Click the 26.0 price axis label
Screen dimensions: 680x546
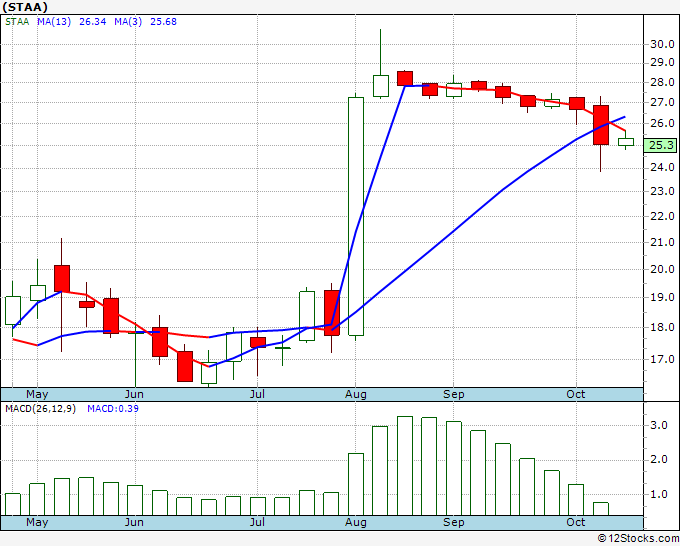click(662, 123)
